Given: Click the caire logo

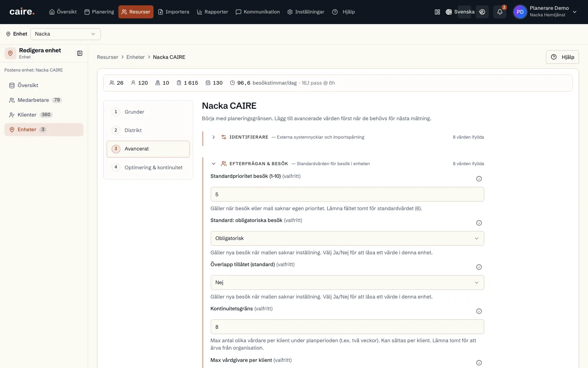Looking at the screenshot, I should pos(22,12).
